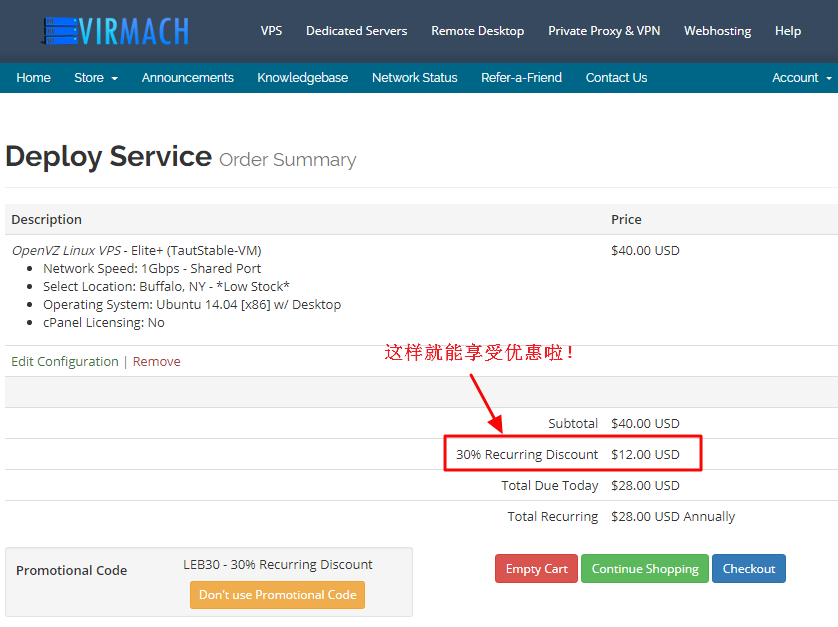Open the Dedicated Servers menu item

(x=356, y=31)
